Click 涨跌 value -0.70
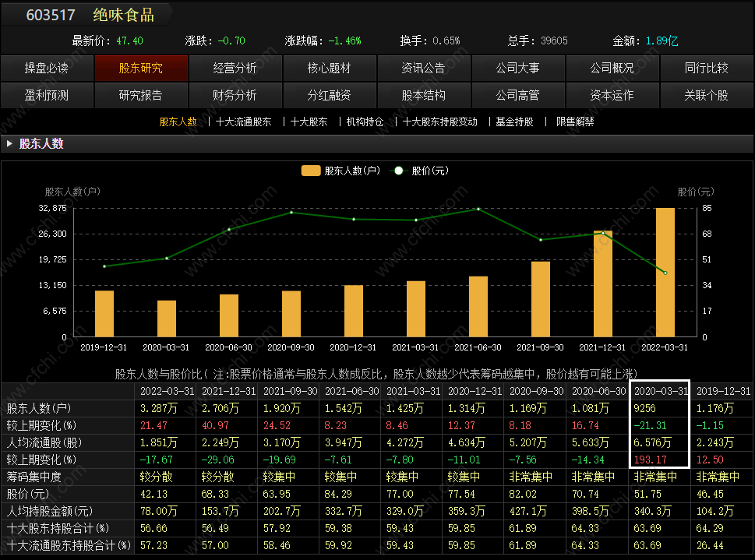The width and height of the screenshot is (755, 560). [231, 41]
